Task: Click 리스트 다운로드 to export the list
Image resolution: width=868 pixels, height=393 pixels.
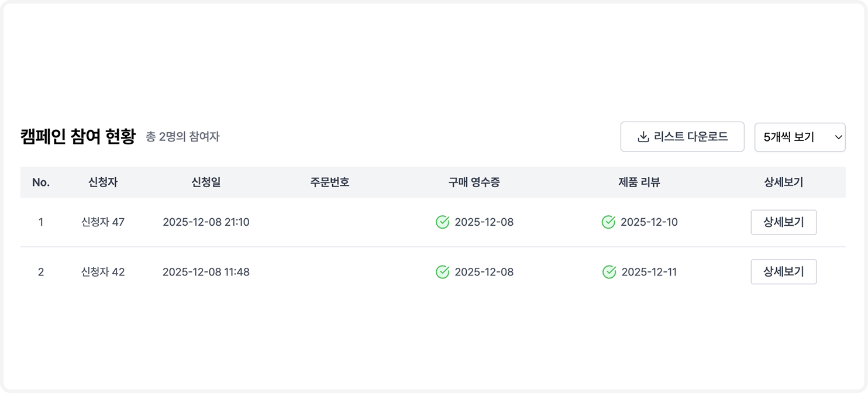Action: click(683, 136)
